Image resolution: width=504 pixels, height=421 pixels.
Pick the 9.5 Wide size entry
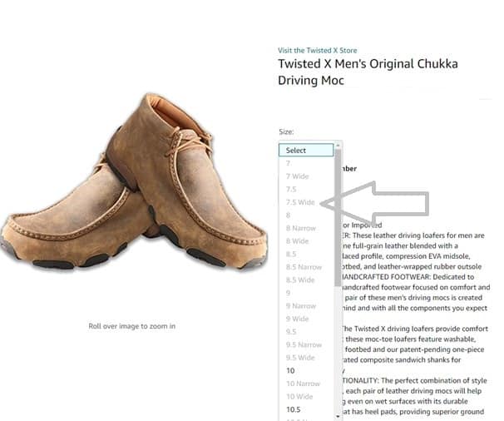point(307,358)
